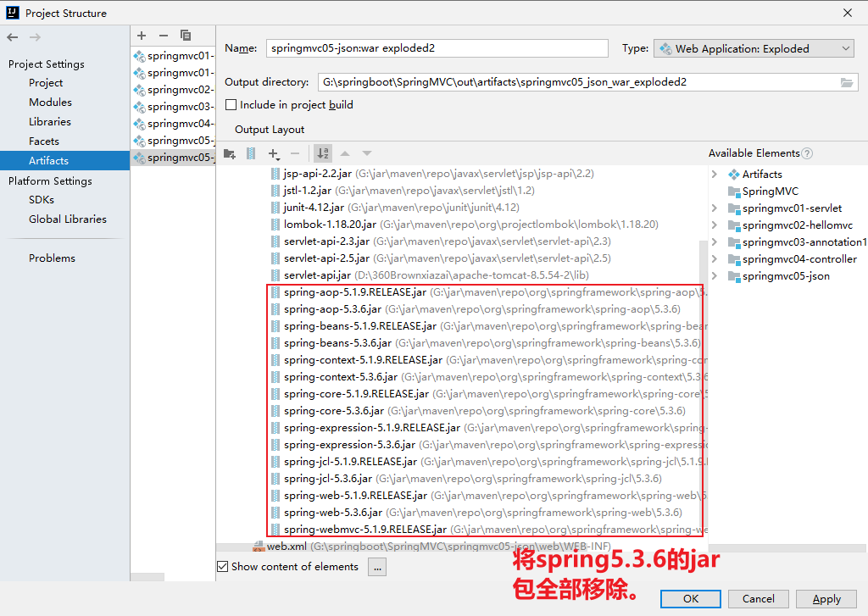Image resolution: width=868 pixels, height=616 pixels.
Task: Click the back navigation arrow
Action: [x=12, y=36]
